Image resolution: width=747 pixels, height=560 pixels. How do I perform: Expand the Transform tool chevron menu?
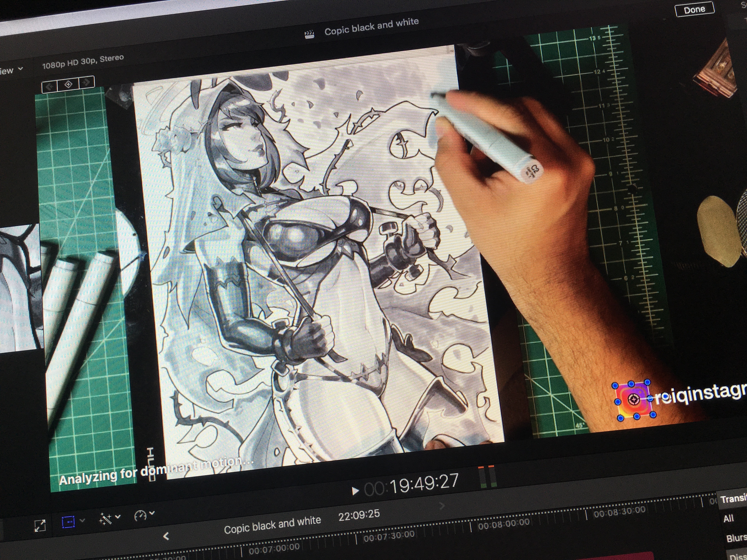tap(82, 521)
